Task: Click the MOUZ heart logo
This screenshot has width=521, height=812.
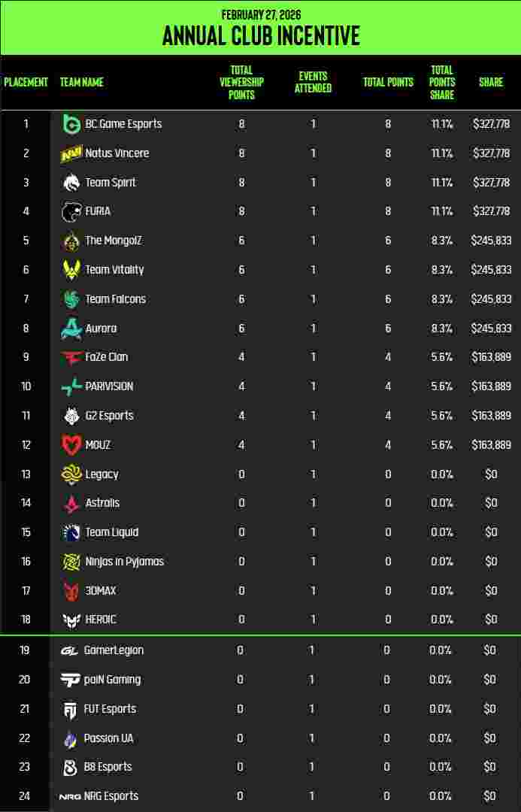Action: pos(71,445)
